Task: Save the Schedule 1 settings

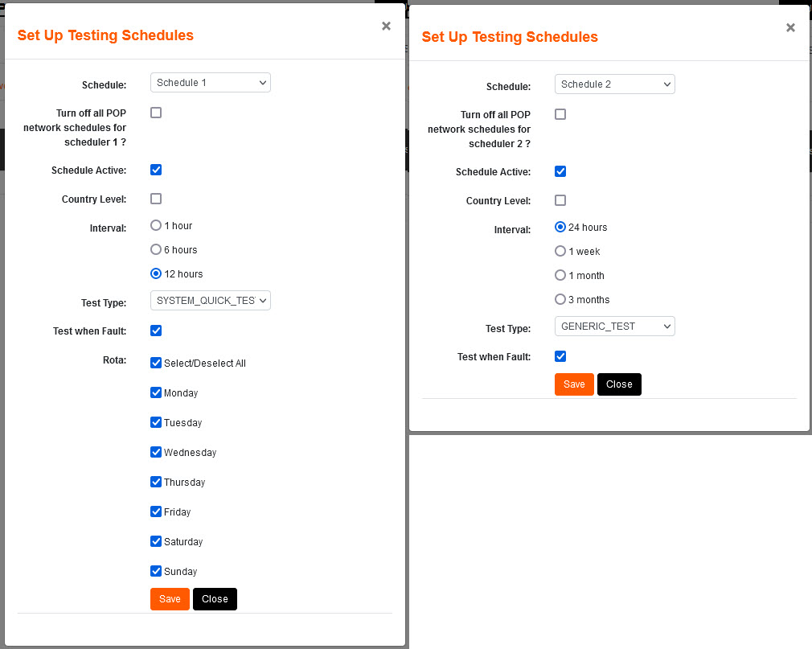Action: 170,599
